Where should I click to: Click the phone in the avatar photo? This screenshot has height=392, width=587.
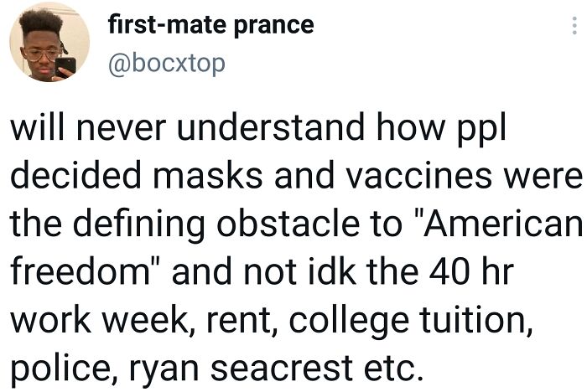65,65
